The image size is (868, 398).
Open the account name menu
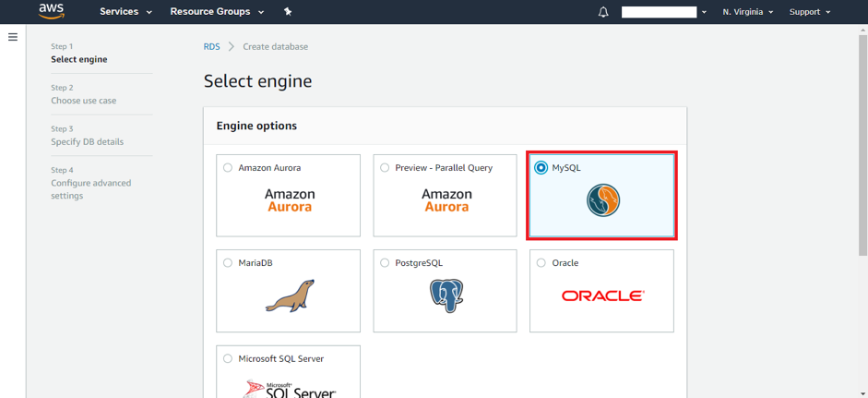(664, 12)
